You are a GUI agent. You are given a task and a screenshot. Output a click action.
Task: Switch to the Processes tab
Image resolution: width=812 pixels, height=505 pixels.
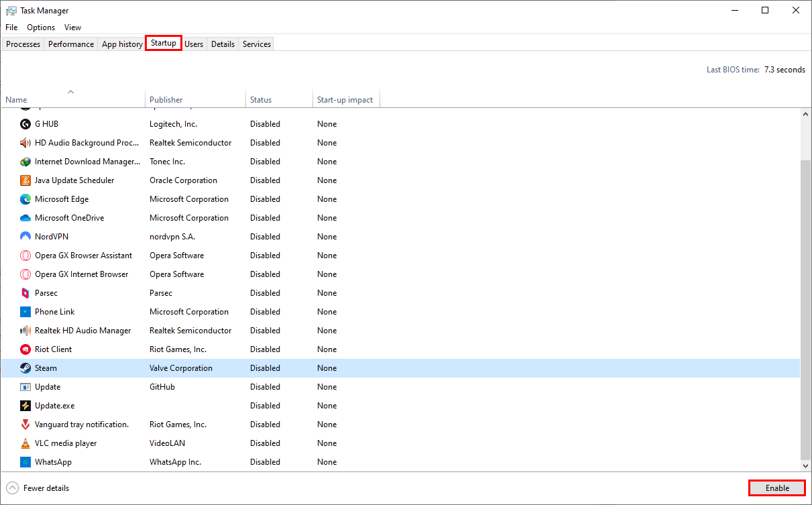23,44
